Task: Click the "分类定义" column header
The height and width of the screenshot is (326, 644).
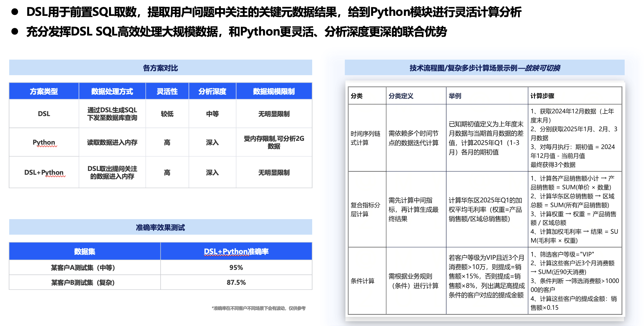Action: tap(416, 96)
